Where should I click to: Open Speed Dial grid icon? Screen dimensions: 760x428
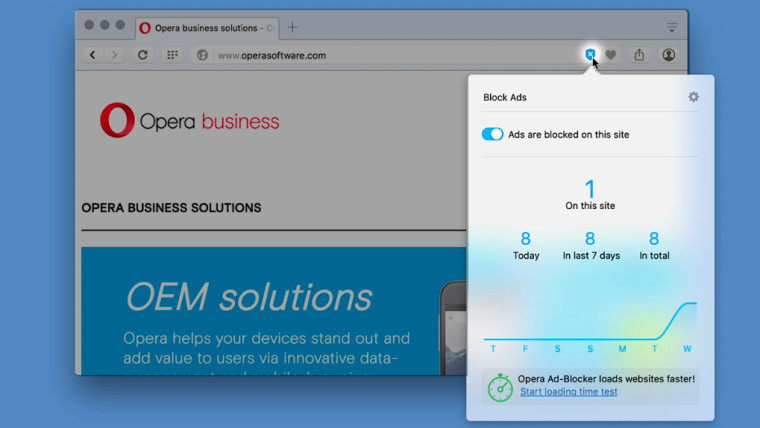[172, 55]
